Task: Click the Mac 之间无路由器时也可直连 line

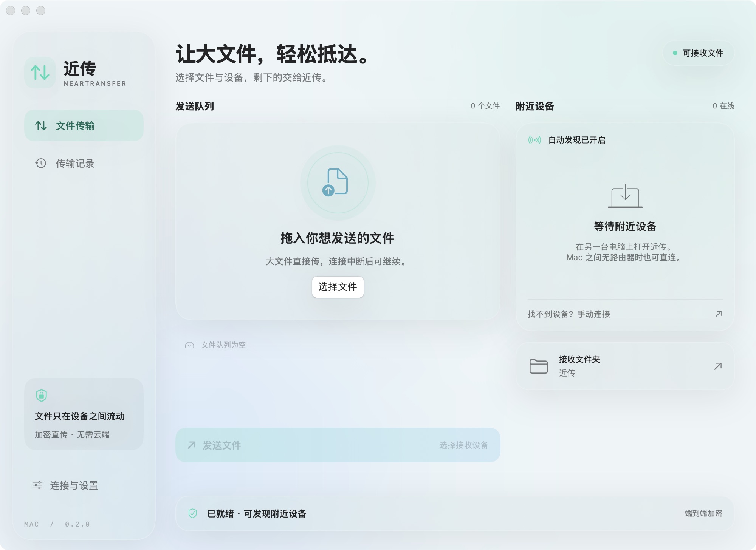Action: pyautogui.click(x=625, y=258)
